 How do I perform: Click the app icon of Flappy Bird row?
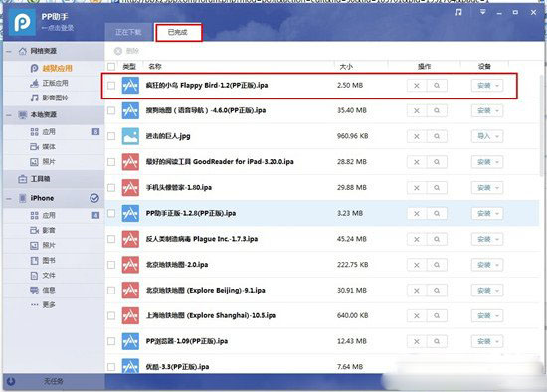click(130, 86)
